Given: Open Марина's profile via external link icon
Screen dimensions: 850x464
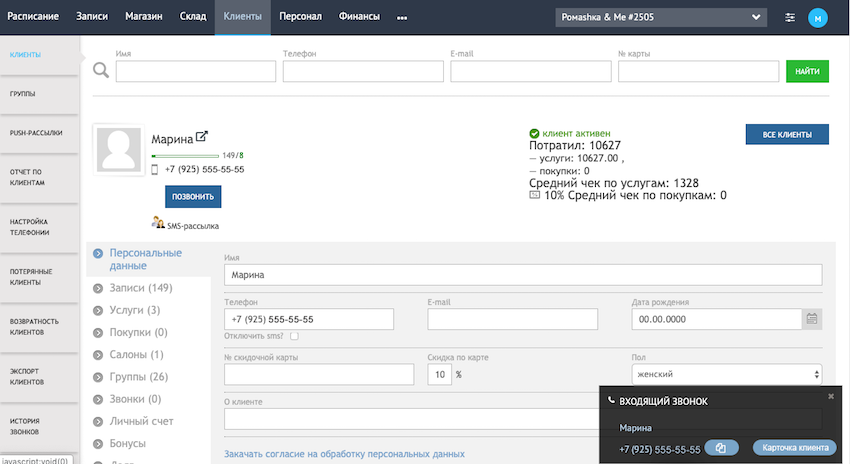Looking at the screenshot, I should 201,138.
